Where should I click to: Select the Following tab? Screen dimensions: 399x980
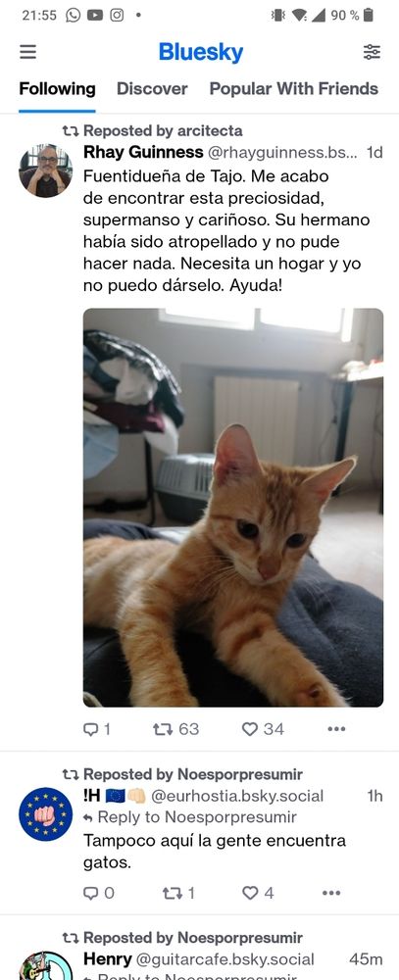tap(57, 89)
